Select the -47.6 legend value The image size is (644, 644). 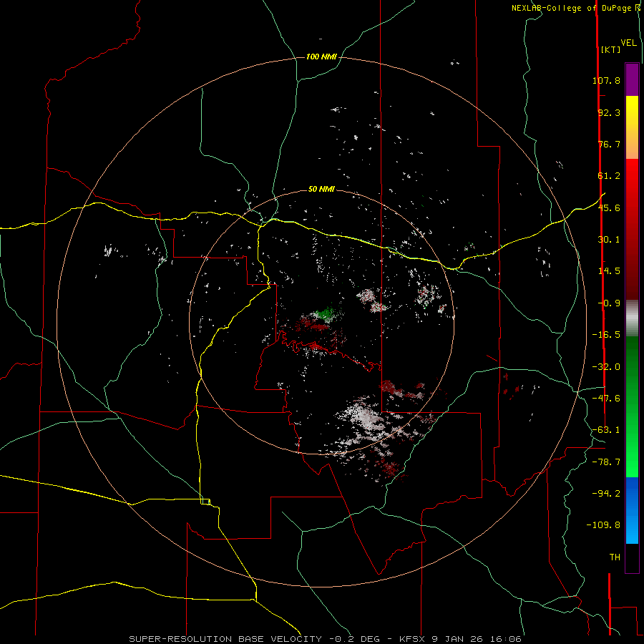[606, 399]
